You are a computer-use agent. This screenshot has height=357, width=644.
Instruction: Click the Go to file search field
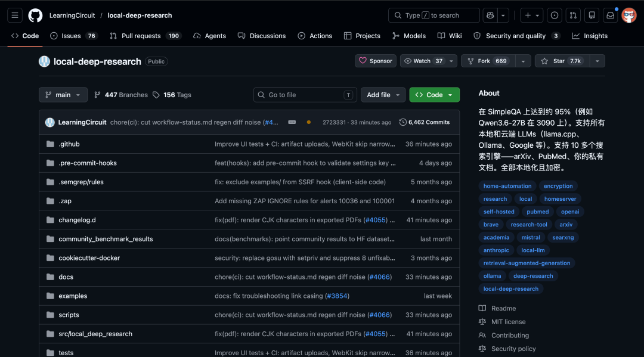click(305, 95)
